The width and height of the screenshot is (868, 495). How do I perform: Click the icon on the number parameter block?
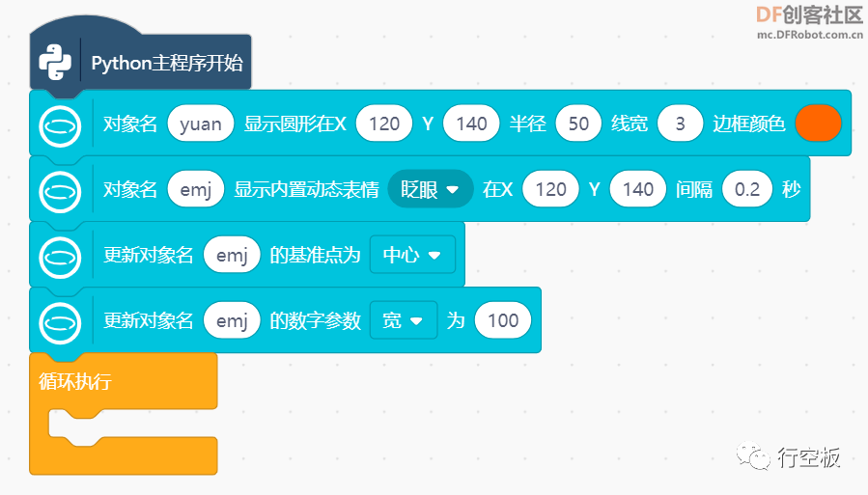tap(60, 323)
